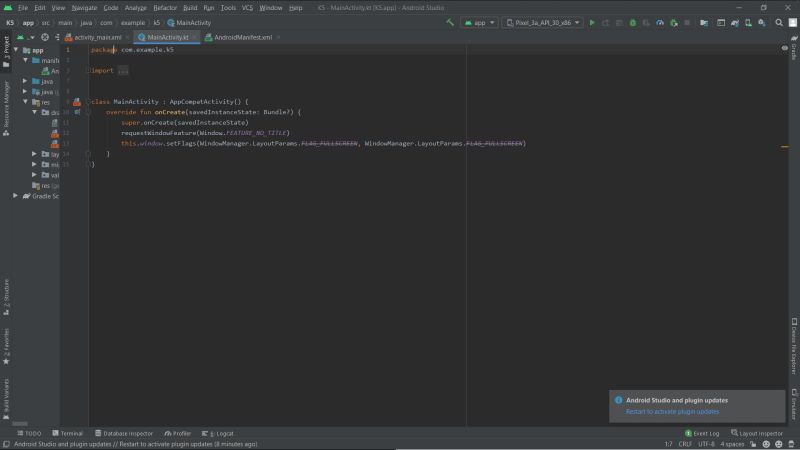Click the lock read-only icon in the status bar

click(x=753, y=444)
